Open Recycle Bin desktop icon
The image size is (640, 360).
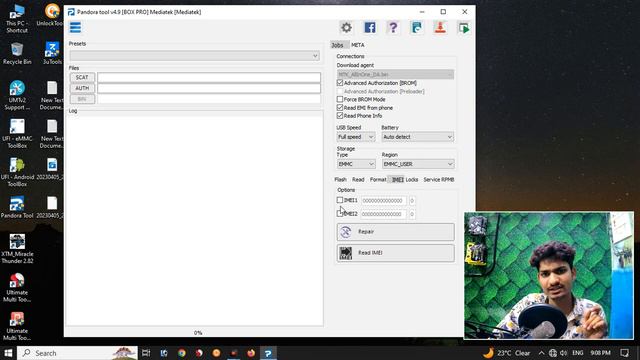click(x=17, y=53)
